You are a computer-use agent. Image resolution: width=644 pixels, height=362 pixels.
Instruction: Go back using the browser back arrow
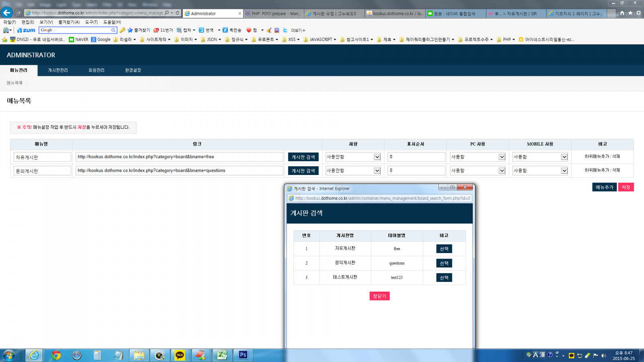(x=7, y=12)
